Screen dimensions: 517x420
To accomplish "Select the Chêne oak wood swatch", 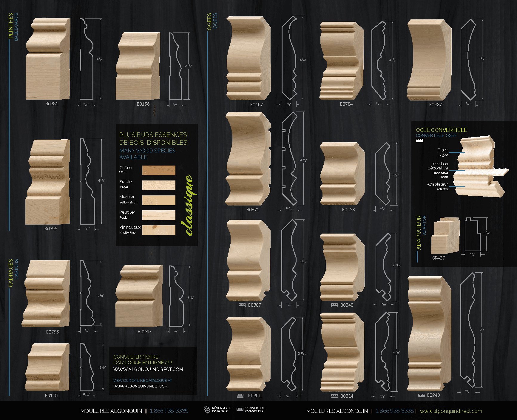I will pos(159,170).
